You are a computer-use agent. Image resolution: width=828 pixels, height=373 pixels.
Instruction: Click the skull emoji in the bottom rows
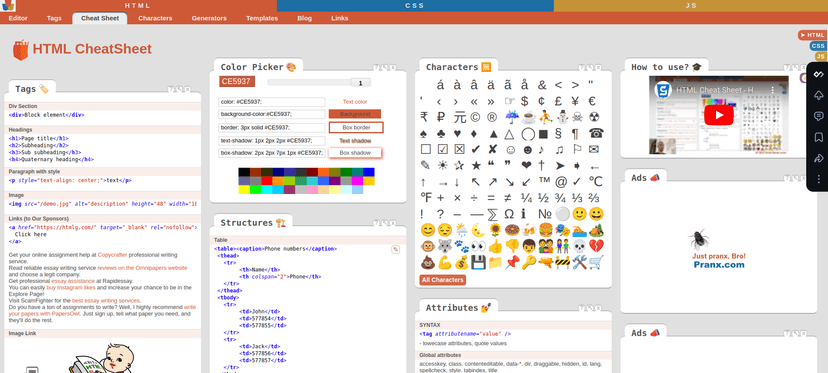tap(579, 246)
